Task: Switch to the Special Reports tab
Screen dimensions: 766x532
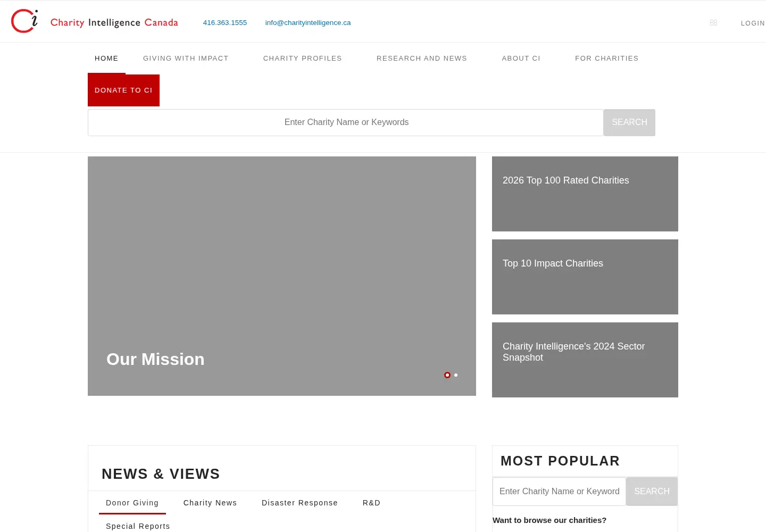Action: point(138,526)
